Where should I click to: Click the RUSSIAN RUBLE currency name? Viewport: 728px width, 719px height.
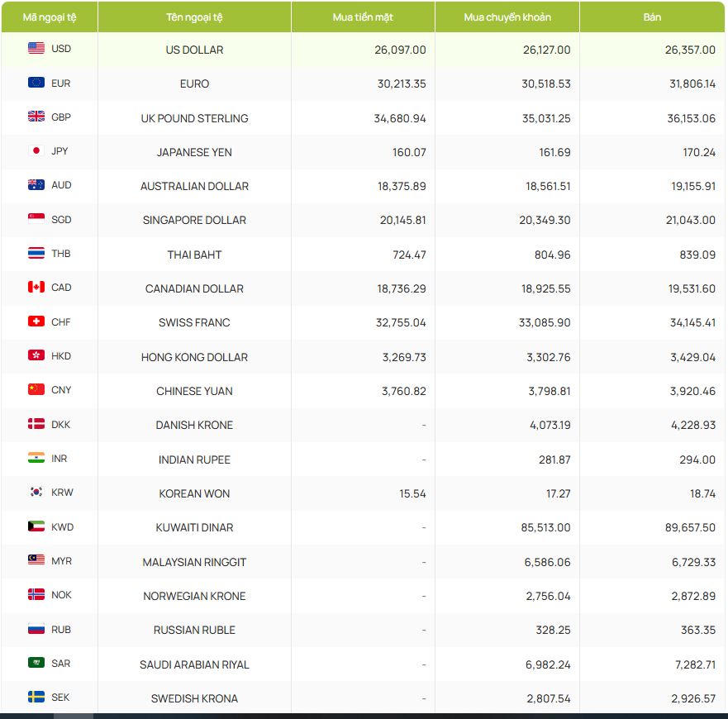(x=194, y=631)
